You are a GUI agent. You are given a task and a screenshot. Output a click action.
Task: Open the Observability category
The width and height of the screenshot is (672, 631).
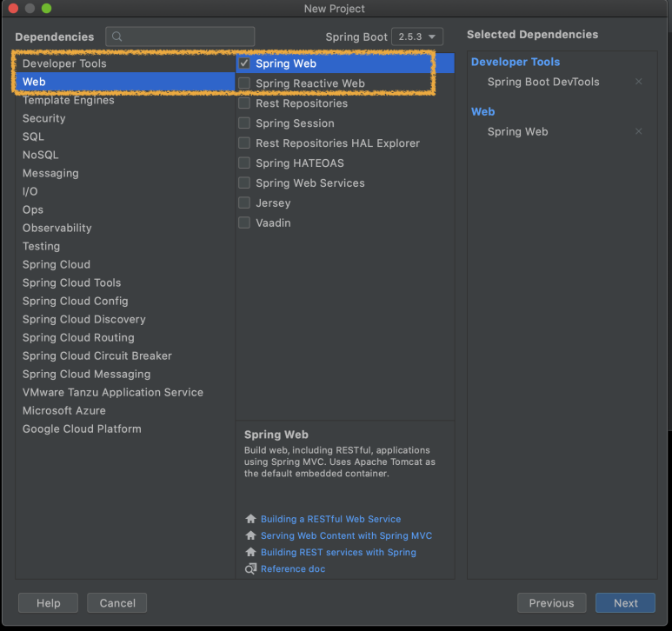coord(125,228)
